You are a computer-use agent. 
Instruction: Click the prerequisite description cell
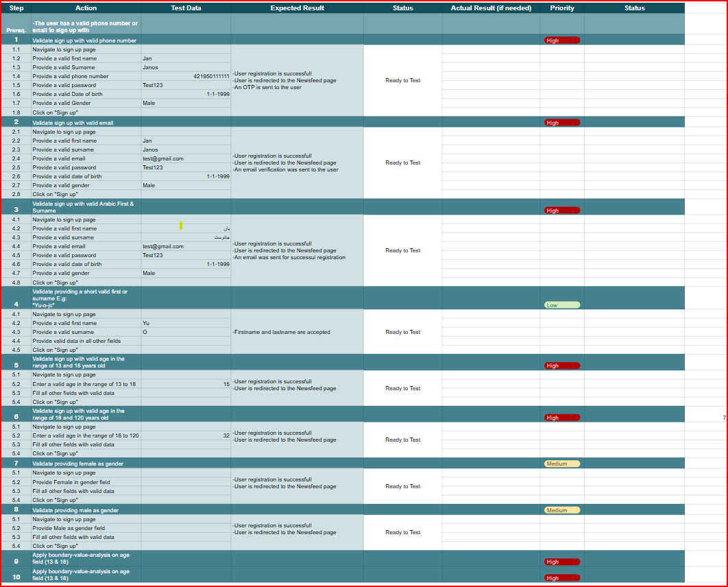(x=86, y=27)
